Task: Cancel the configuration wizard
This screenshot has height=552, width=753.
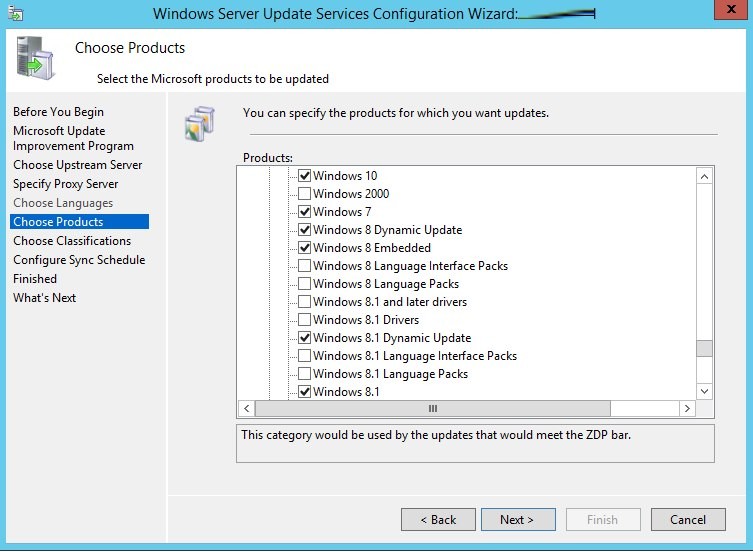Action: 687,520
